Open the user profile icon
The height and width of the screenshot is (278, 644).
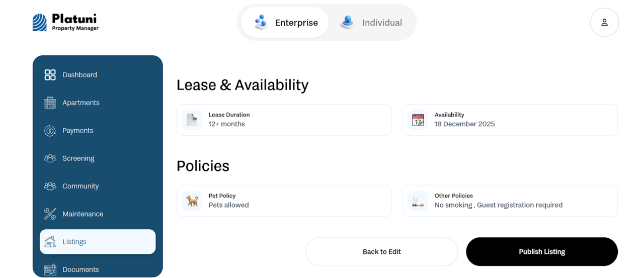point(604,23)
